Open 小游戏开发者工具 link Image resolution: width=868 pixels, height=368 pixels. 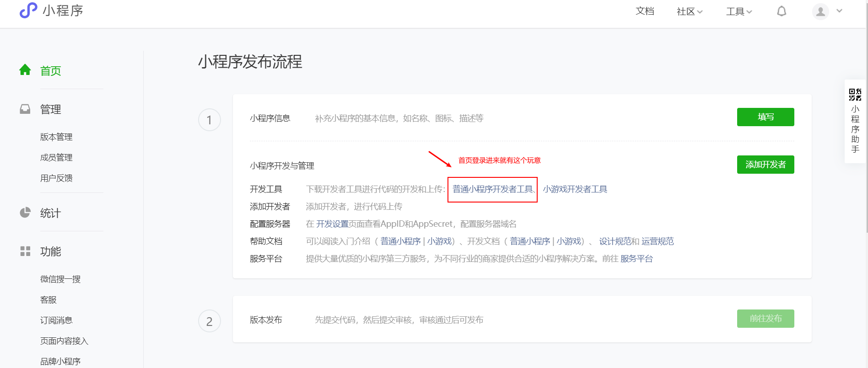[575, 189]
